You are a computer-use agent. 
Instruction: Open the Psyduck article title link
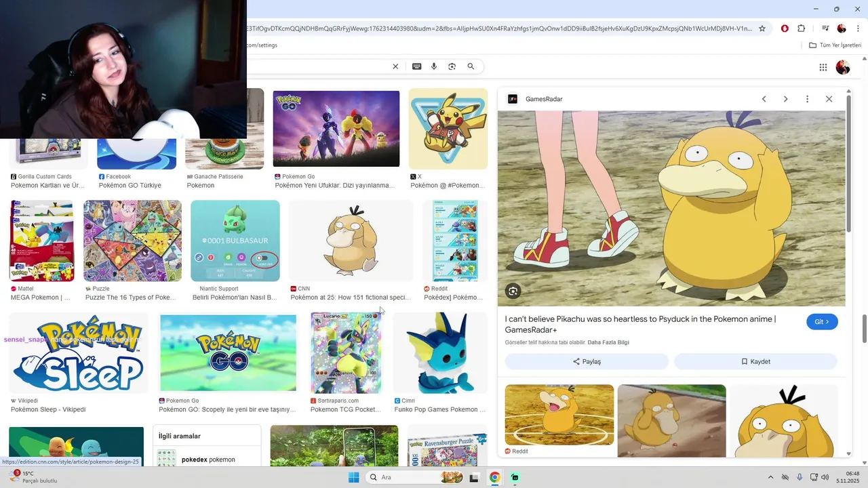(x=640, y=324)
